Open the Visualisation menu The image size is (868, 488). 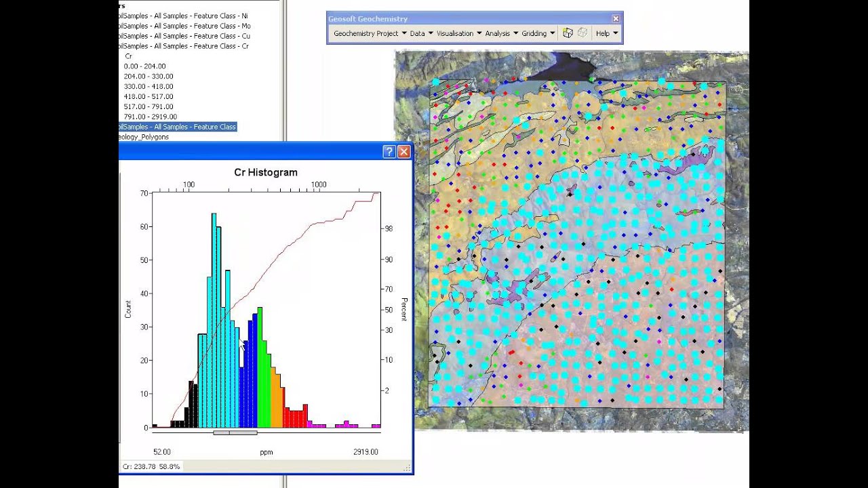click(x=459, y=33)
